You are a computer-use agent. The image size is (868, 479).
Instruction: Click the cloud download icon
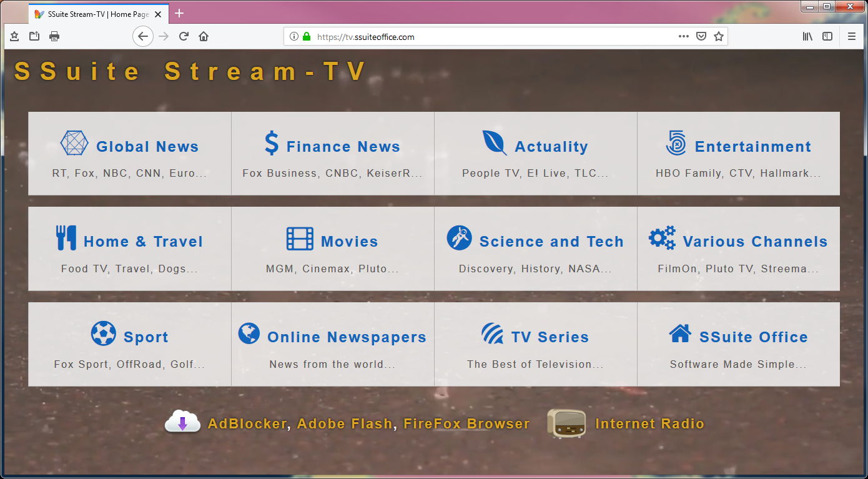(182, 423)
